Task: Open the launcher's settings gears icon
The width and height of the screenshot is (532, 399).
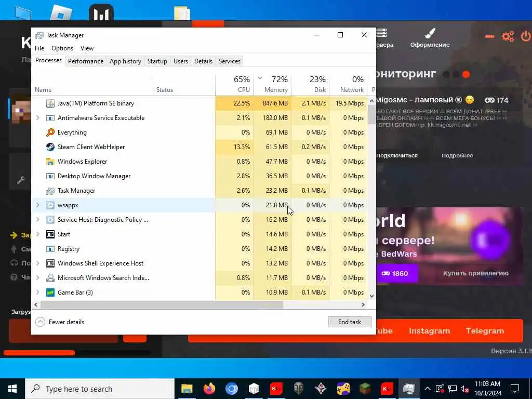Action: tap(508, 36)
